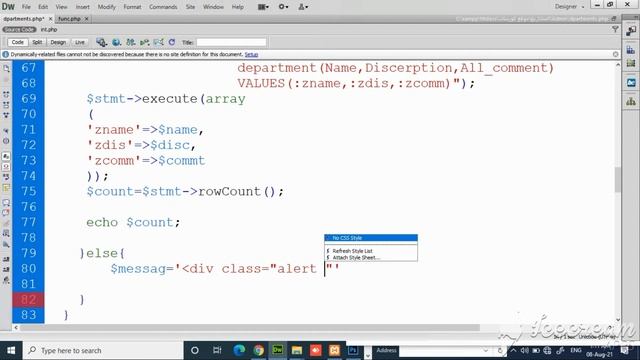
Task: Open the user account icon dropdown
Action: 303,7
